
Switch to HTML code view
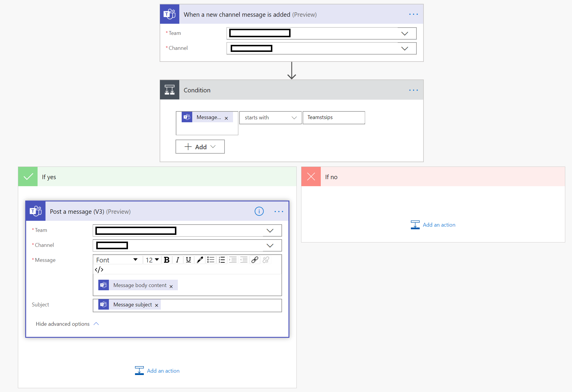pyautogui.click(x=99, y=269)
